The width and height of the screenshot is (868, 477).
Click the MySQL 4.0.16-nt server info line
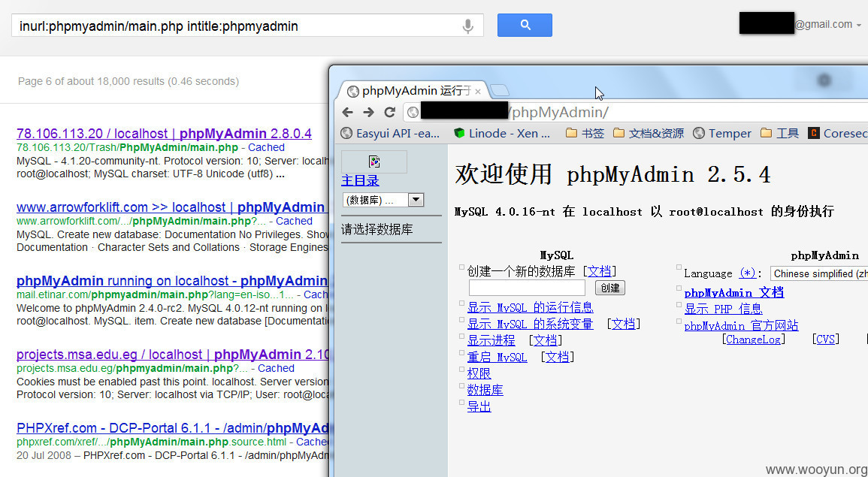[644, 211]
